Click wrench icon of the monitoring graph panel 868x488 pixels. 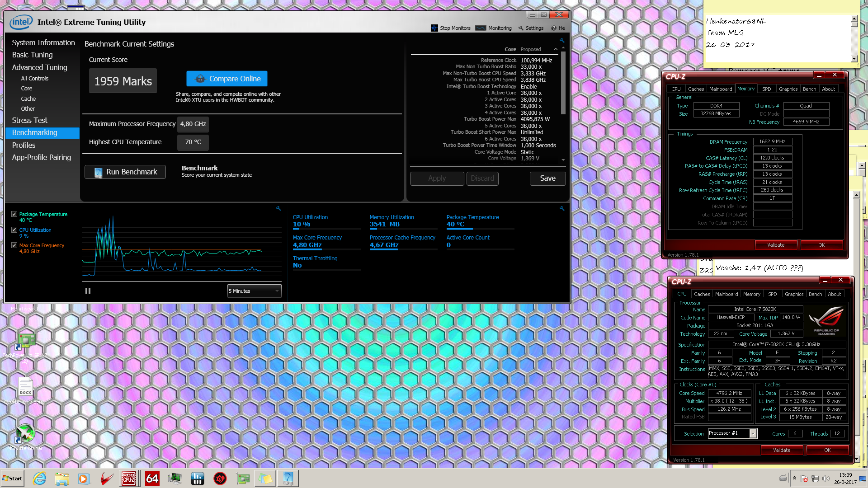tap(278, 208)
